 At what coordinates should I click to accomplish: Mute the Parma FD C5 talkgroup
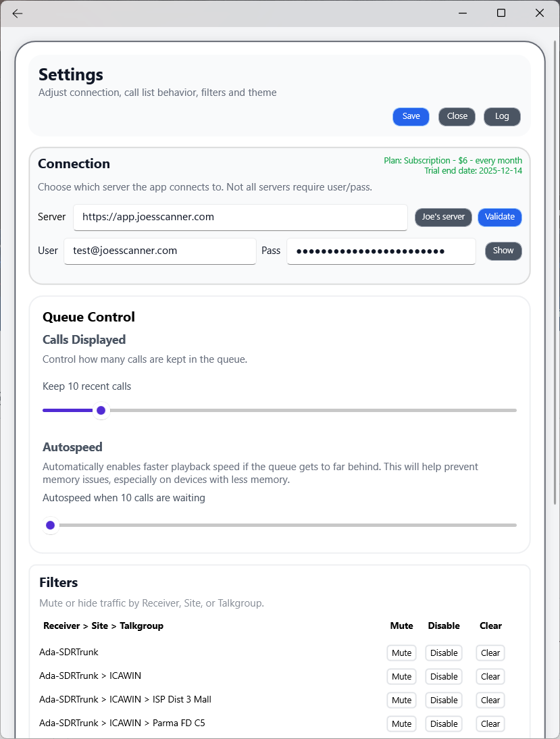click(401, 724)
